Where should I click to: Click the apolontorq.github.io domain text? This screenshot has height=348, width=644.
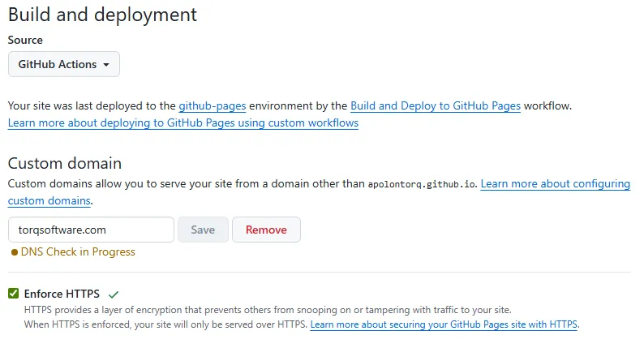[x=423, y=184]
